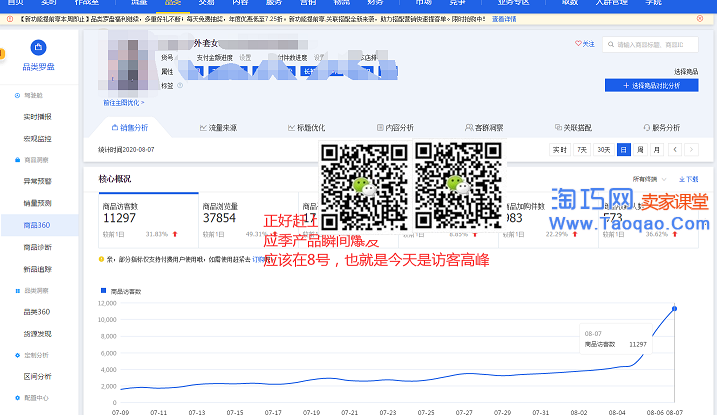Open 异常预警 in the sidebar
717x415 pixels.
pos(37,181)
